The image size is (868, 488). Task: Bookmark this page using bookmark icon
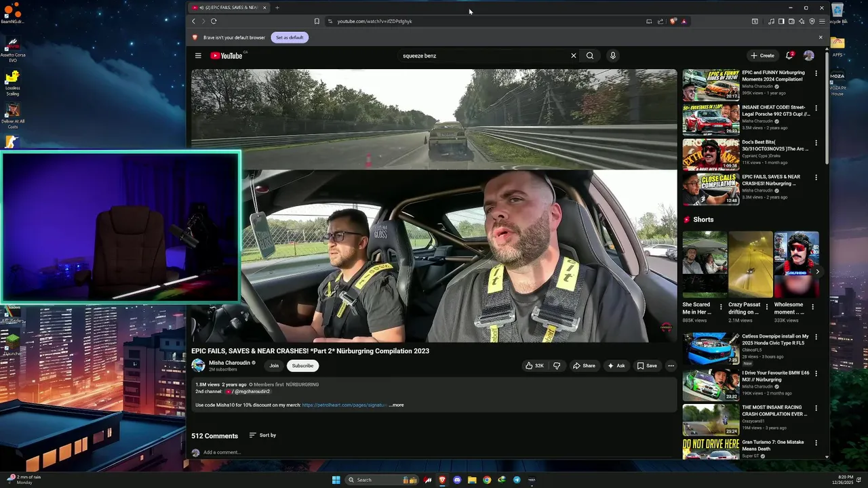(317, 21)
